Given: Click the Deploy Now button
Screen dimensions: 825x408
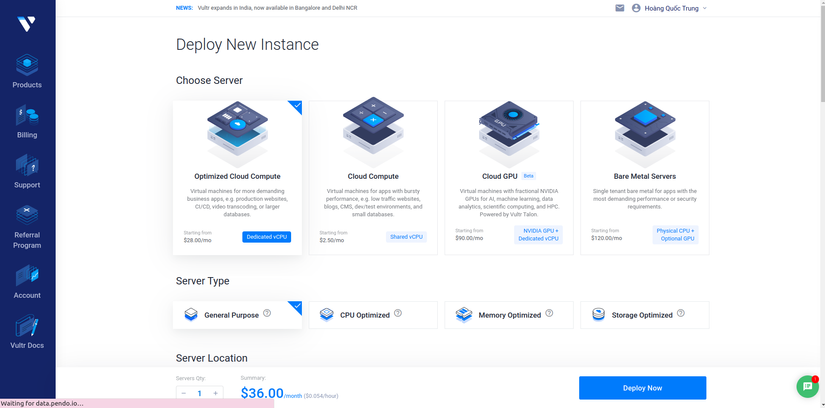Looking at the screenshot, I should [642, 388].
